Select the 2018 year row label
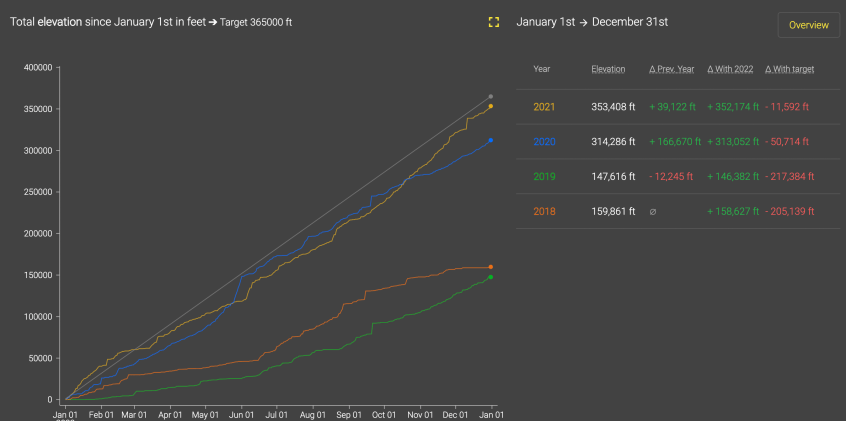Screen dimensions: 846x421 pos(543,211)
